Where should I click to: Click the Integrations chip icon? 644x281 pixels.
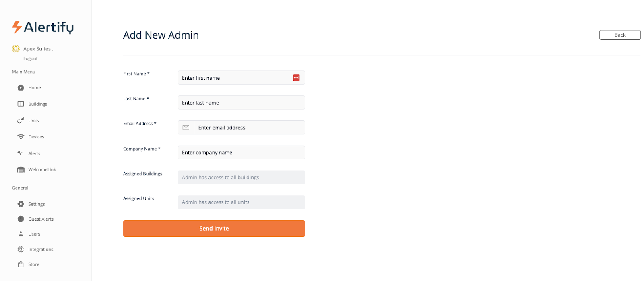coord(21,250)
